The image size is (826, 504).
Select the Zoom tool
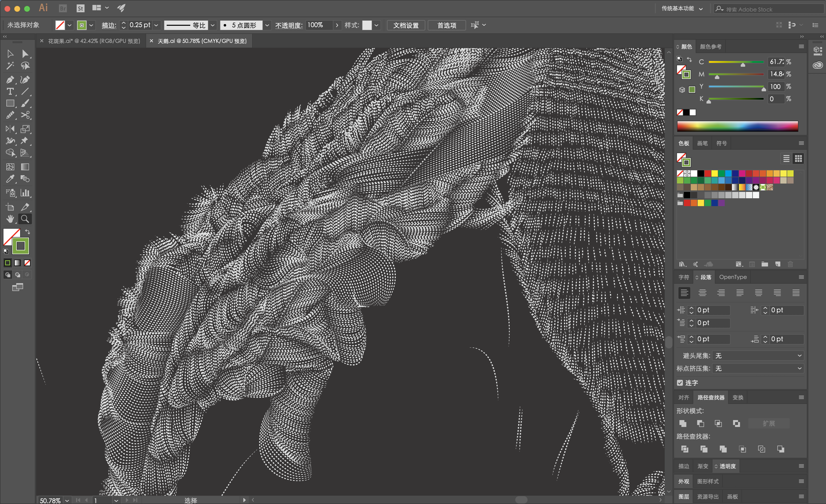[25, 219]
